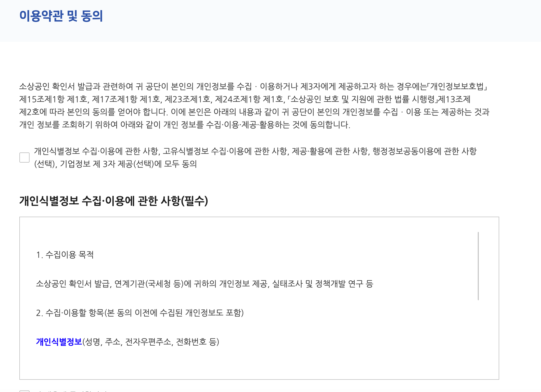The height and width of the screenshot is (392, 541).
Task: Click '(성명, 주소, 전자우편주소, 전화번호 등)' text
Action: coord(151,342)
